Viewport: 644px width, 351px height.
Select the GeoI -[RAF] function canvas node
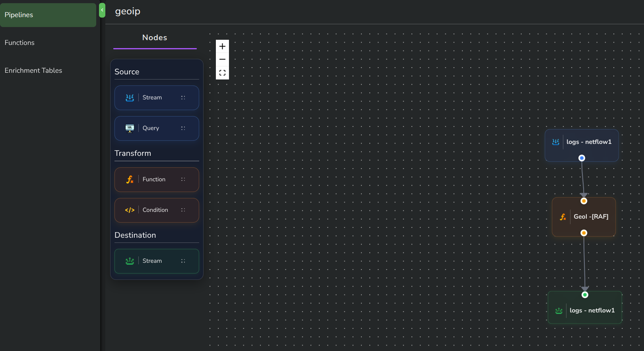click(x=584, y=217)
